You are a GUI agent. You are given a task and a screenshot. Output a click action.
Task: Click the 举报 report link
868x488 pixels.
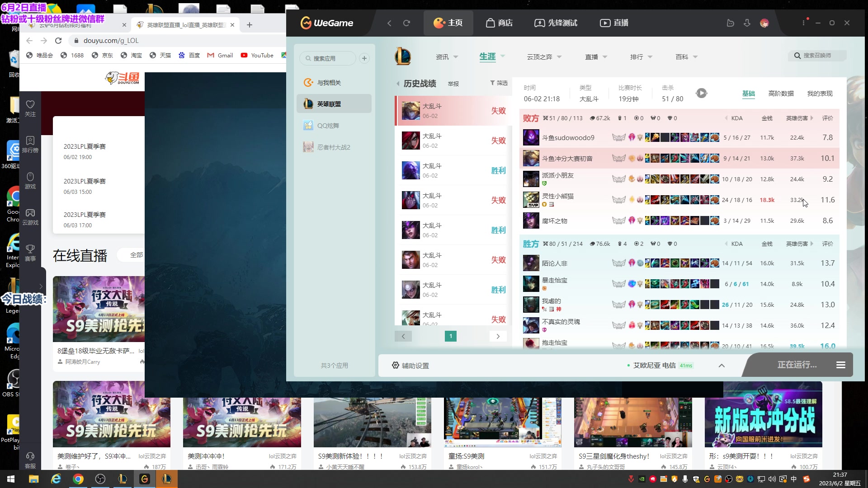[x=453, y=84]
